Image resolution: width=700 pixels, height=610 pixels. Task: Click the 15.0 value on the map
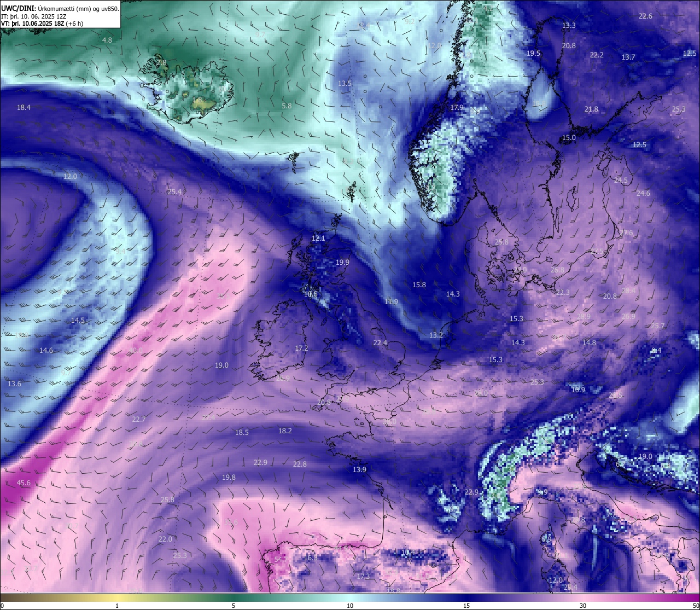[569, 138]
